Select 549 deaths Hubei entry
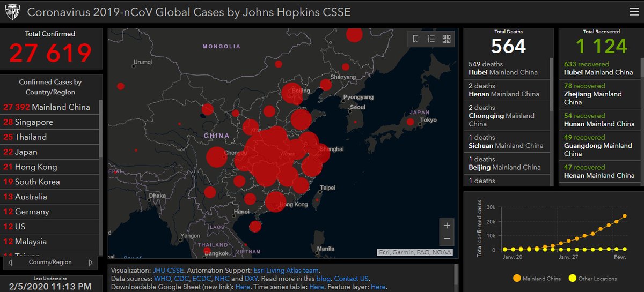 [507, 68]
